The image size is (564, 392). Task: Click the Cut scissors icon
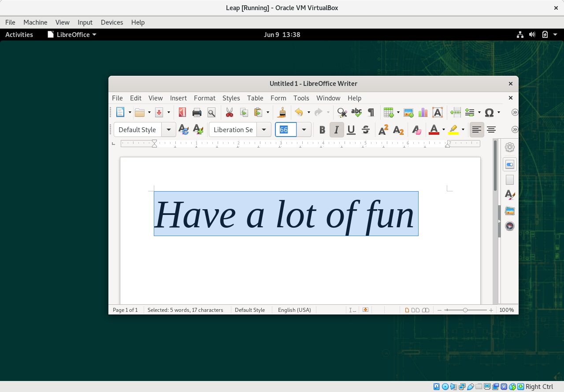(229, 113)
